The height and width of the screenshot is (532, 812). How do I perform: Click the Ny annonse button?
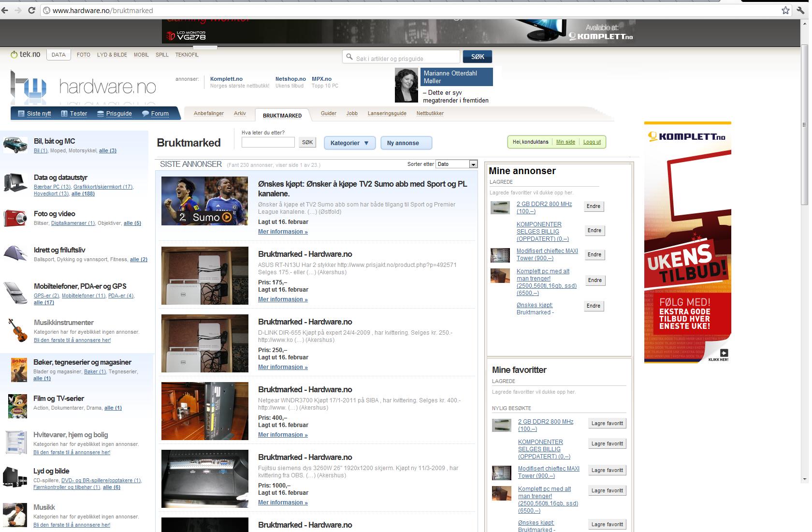[406, 143]
